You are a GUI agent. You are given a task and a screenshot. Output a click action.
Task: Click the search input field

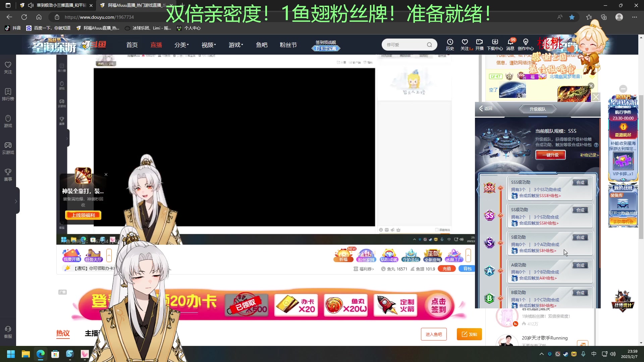pos(405,45)
